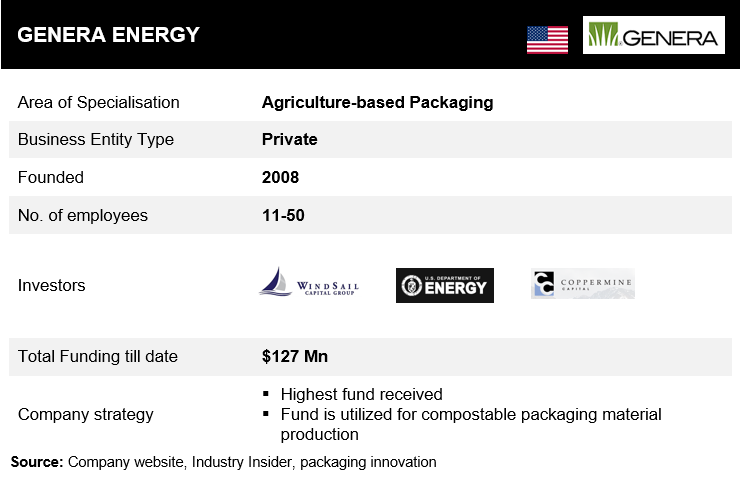
Task: Select the Business Entity Type row label
Action: (96, 140)
